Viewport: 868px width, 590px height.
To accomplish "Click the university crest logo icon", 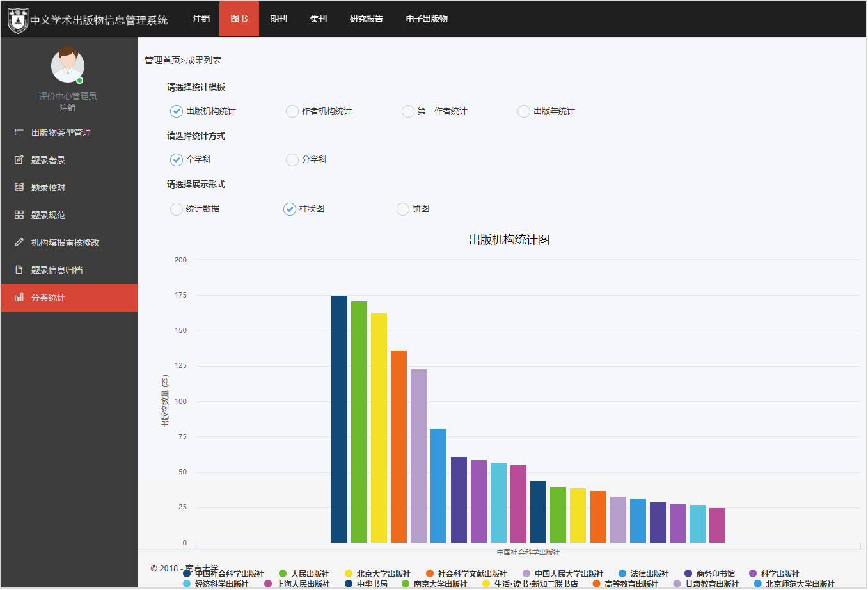I will pos(17,20).
